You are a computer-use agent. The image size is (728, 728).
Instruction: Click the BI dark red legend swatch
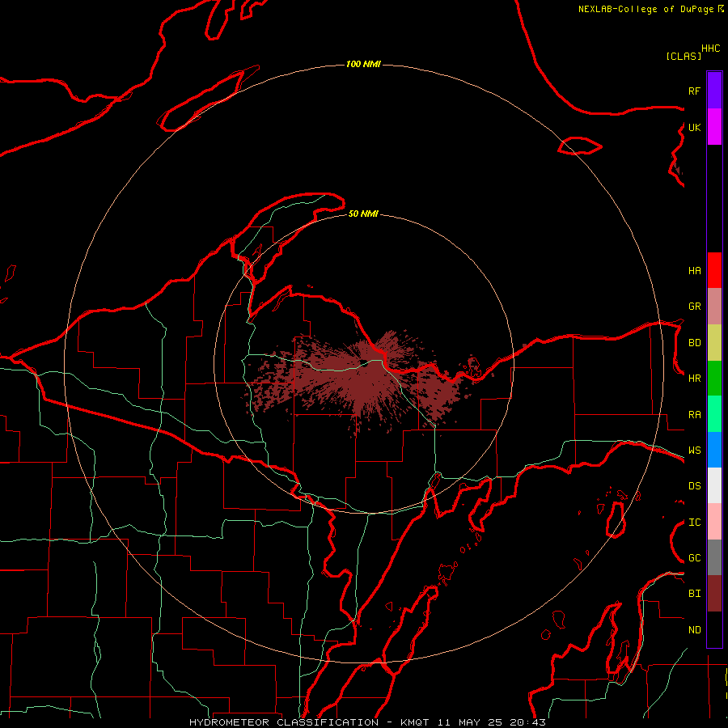[x=714, y=594]
